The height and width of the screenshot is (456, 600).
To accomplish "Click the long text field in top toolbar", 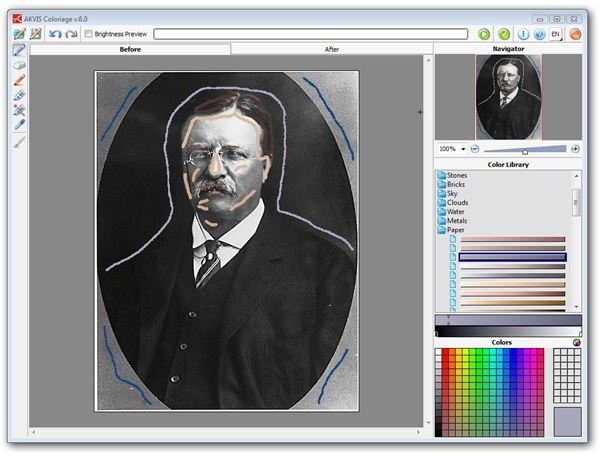I will click(310, 34).
